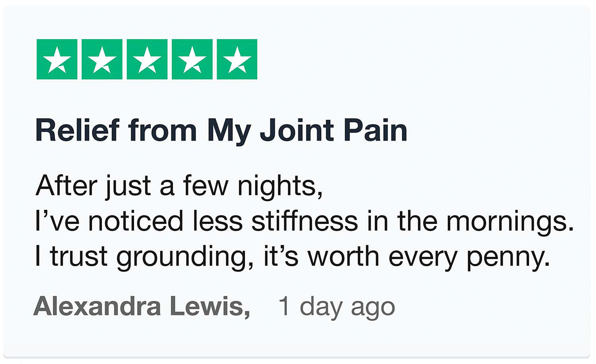Click the "1 day ago" timestamp
The width and height of the screenshot is (596, 364).
point(337,307)
